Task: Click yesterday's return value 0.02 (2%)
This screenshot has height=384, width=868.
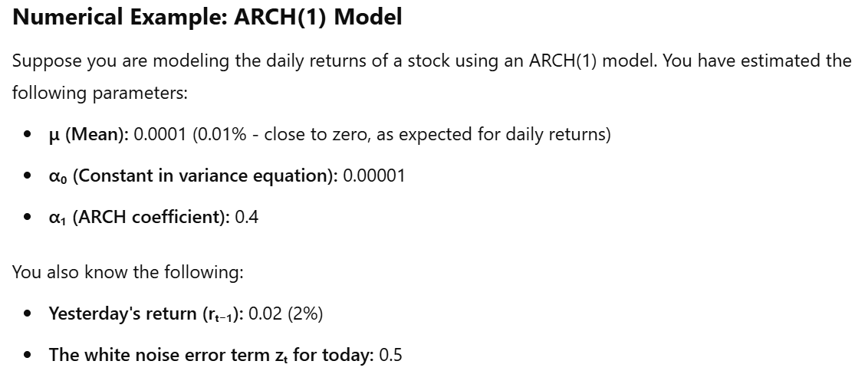Action: [x=286, y=313]
